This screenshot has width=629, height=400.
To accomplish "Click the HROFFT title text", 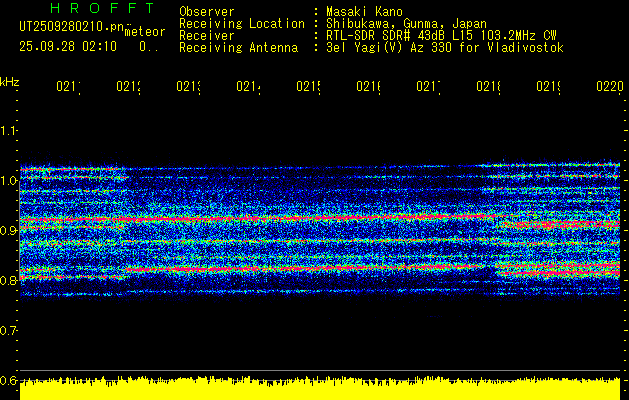I will pyautogui.click(x=103, y=8).
